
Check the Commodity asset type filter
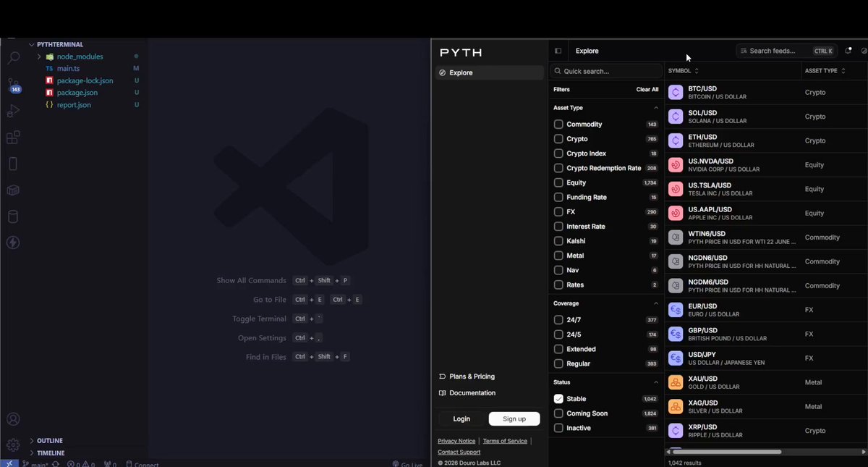click(558, 125)
